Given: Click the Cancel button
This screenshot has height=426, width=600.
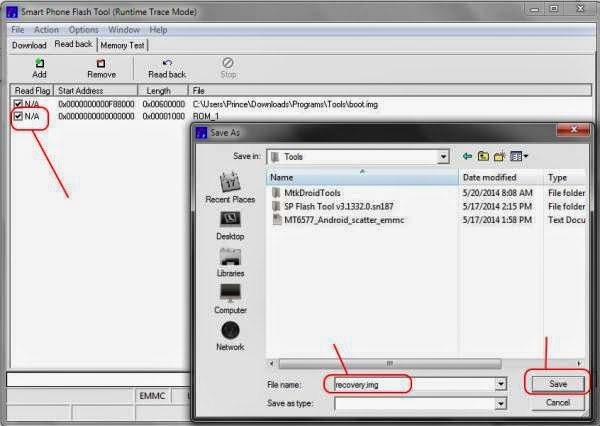Looking at the screenshot, I should tap(558, 402).
